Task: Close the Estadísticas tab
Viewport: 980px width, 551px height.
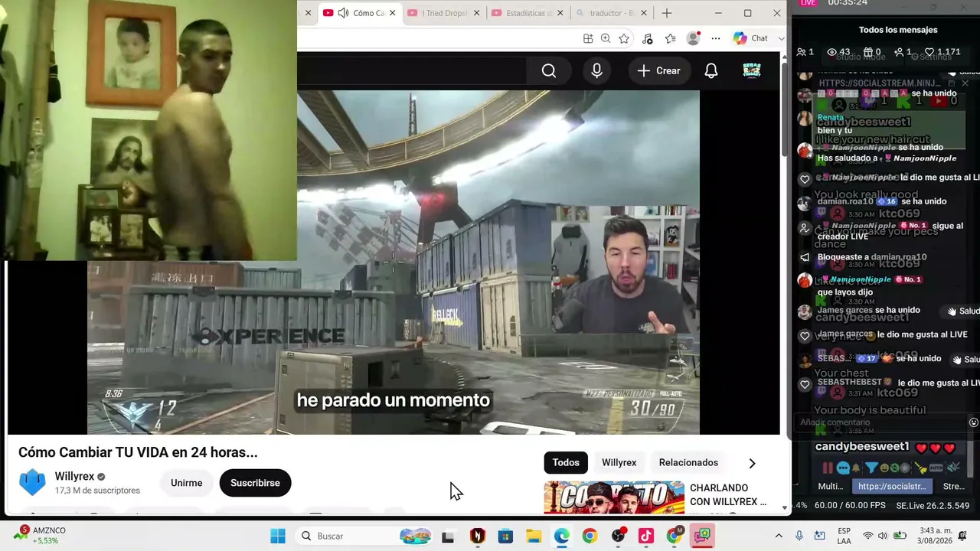Action: pyautogui.click(x=560, y=13)
